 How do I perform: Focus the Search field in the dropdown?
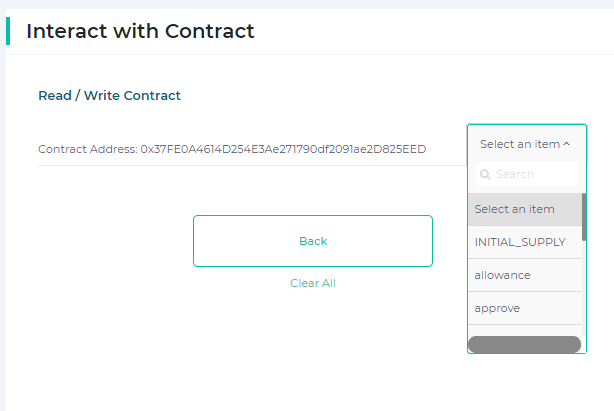coord(527,174)
